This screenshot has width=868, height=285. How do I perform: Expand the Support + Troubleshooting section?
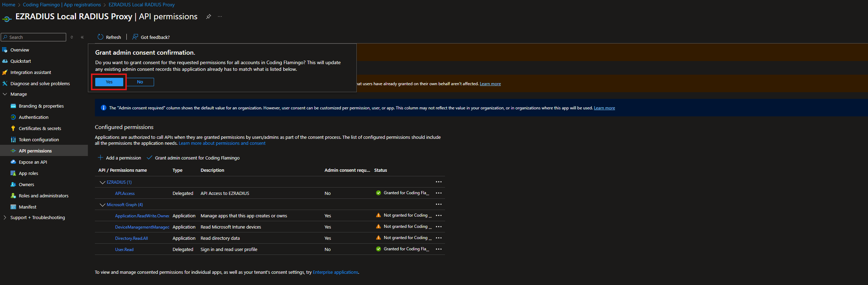tap(5, 217)
